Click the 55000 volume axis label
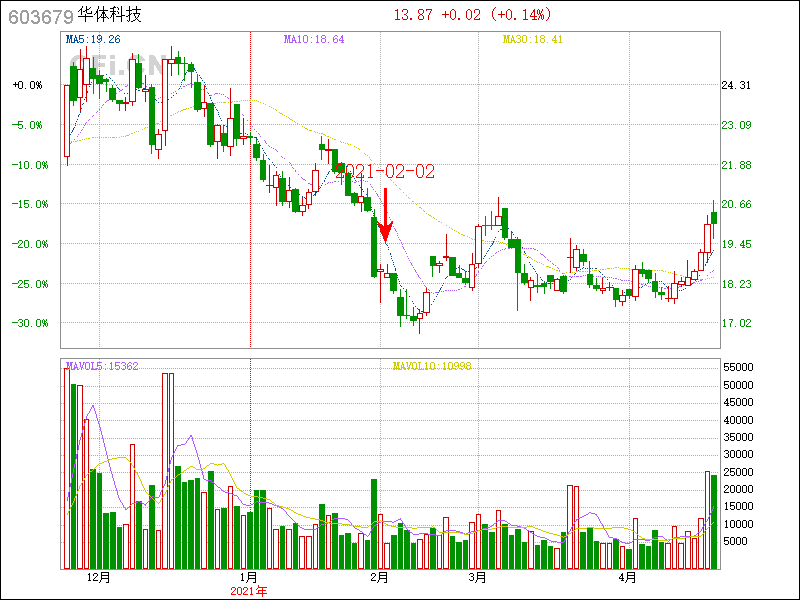The height and width of the screenshot is (600, 800). pos(738,368)
